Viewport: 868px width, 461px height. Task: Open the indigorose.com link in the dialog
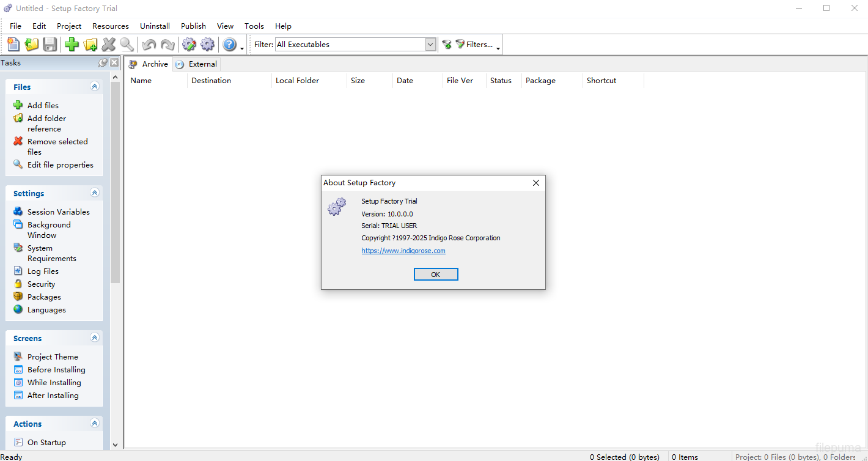(x=403, y=251)
